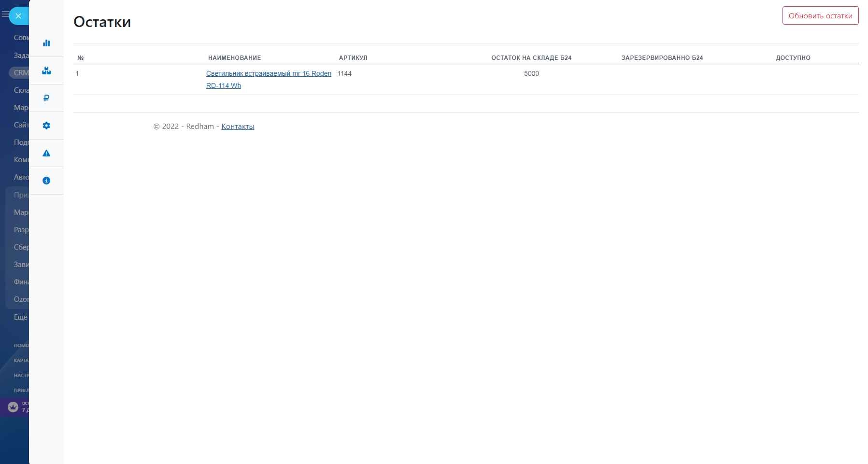Click the article value 1144
Screen dimensions: 868x464
click(x=344, y=74)
